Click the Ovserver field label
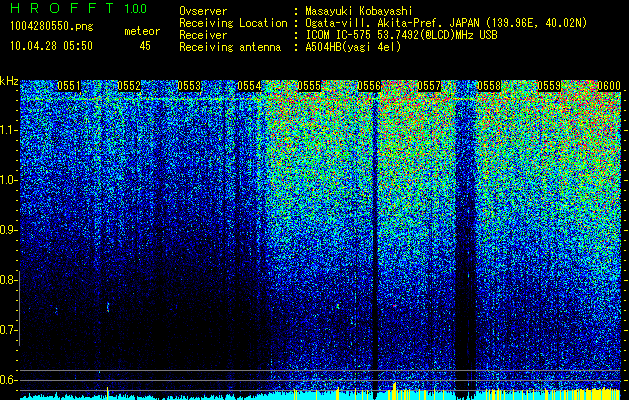 click(203, 11)
